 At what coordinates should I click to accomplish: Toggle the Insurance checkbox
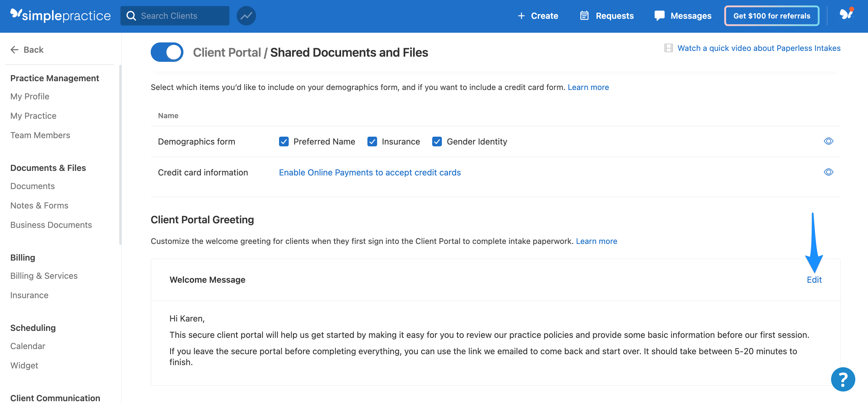372,142
